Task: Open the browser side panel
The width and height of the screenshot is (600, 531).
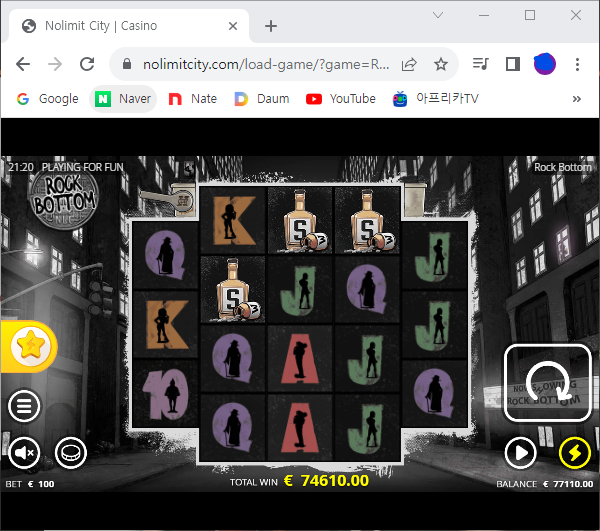Action: pos(513,64)
